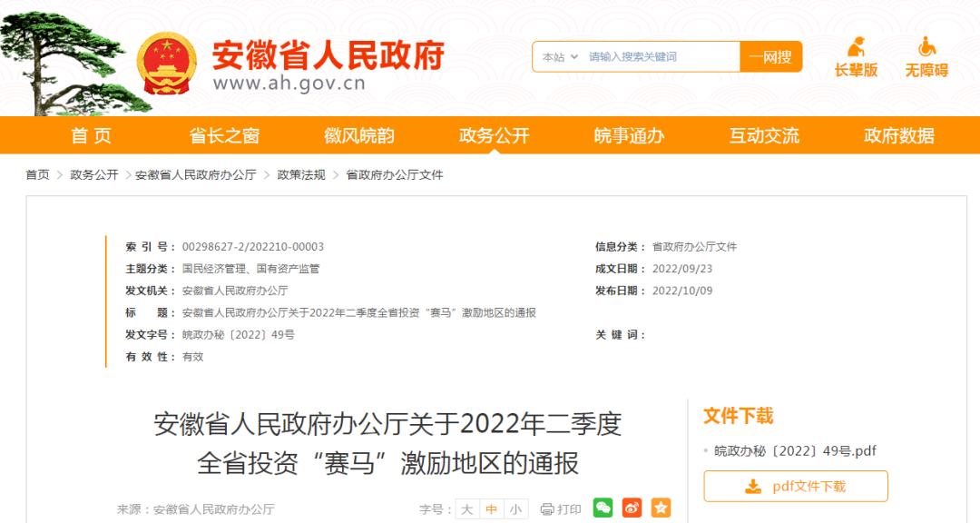This screenshot has height=523, width=980.
Task: Click the 一网搜 search button
Action: pos(770,56)
